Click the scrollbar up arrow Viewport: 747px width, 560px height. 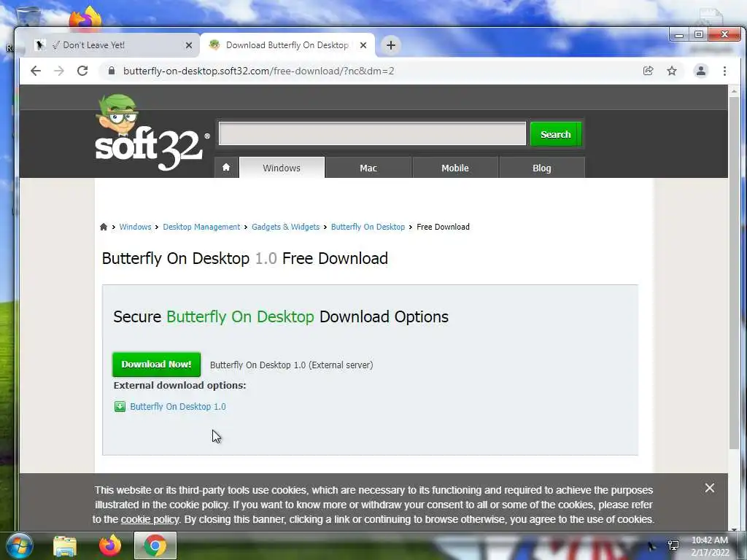pyautogui.click(x=734, y=90)
